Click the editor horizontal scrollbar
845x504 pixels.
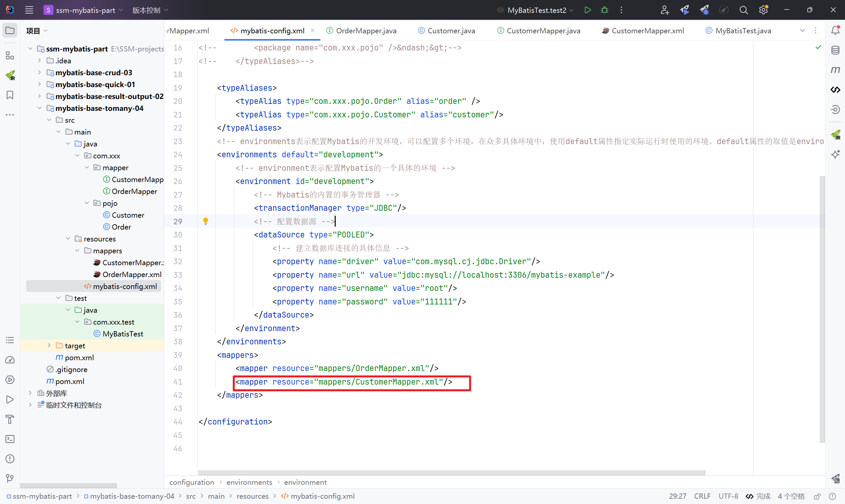tap(451, 473)
